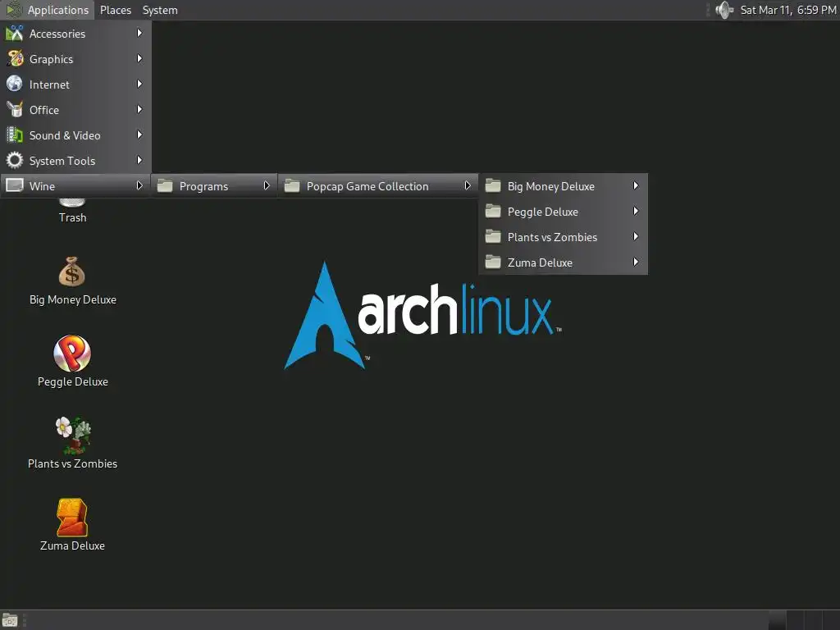Click the show desktop icon in bottom panel
This screenshot has width=840, height=630.
point(10,620)
